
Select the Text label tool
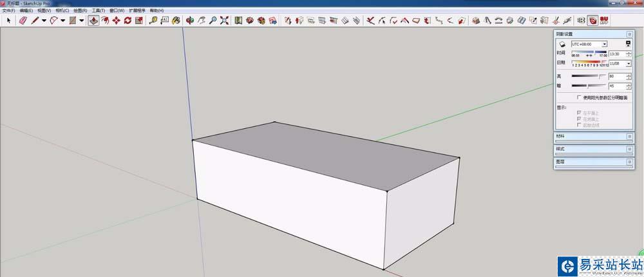164,21
